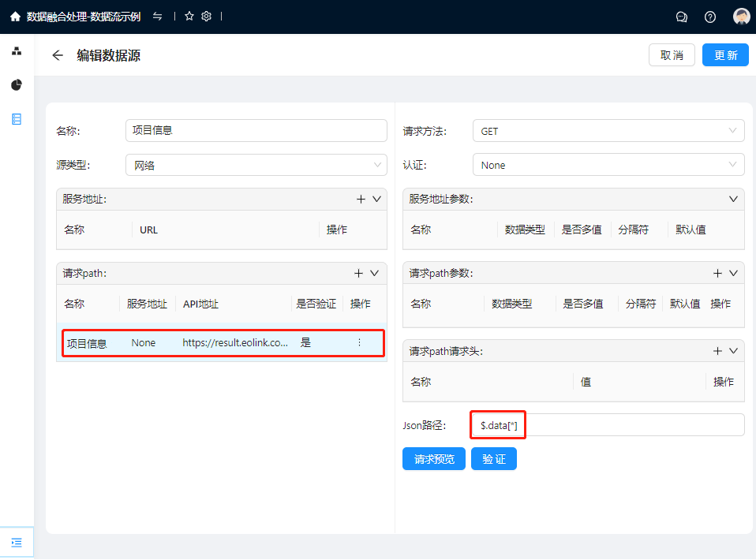Open the 请求方法 GET dropdown
Image resolution: width=756 pixels, height=560 pixels.
click(608, 131)
